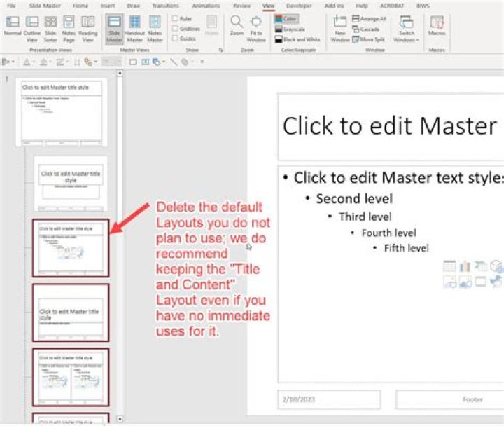Switch to Black and White mode

(297, 39)
